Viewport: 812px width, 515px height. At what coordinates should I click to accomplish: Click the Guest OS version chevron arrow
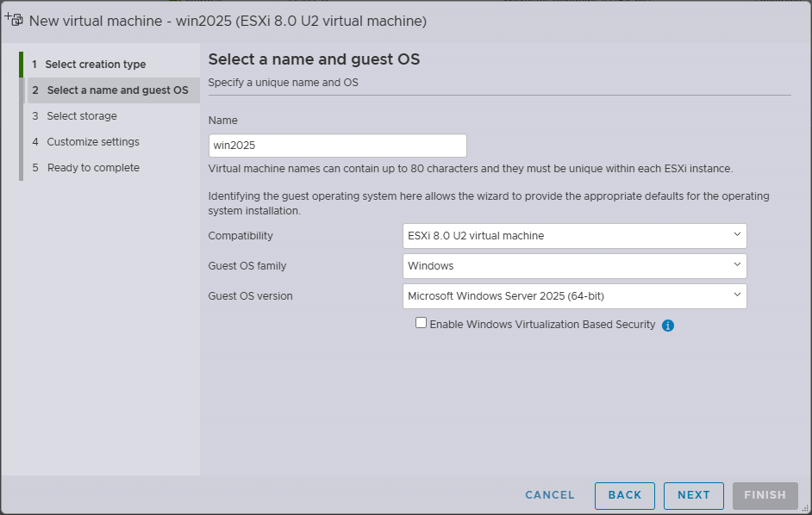point(737,295)
